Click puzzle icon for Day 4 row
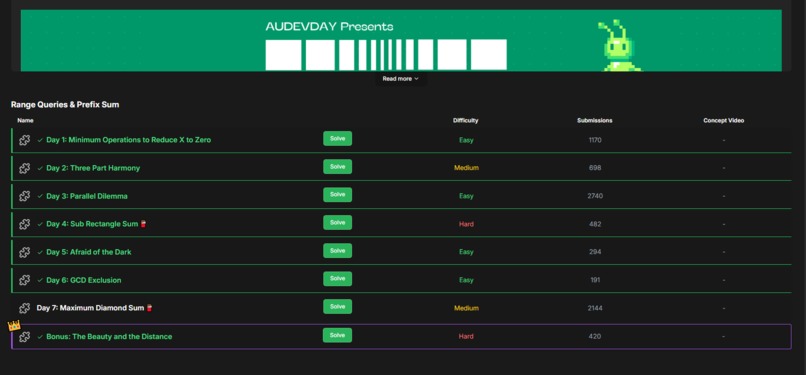Image resolution: width=806 pixels, height=375 pixels. tap(24, 224)
